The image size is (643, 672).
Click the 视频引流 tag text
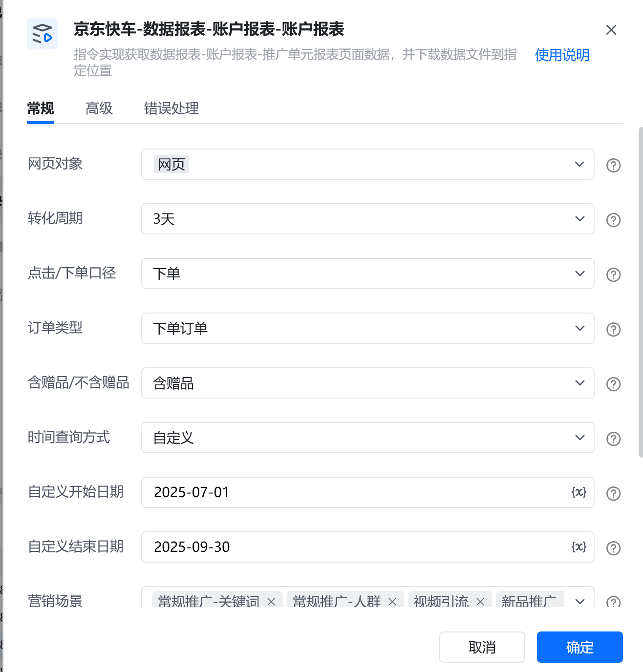(x=441, y=601)
